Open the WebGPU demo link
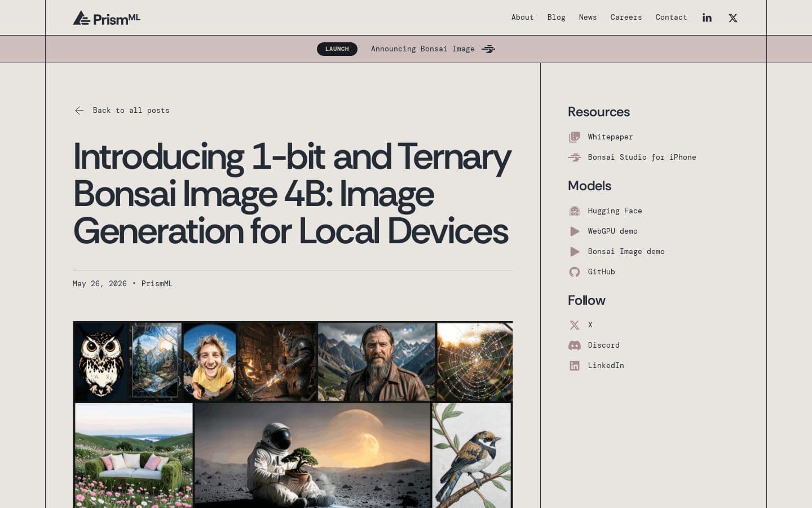The height and width of the screenshot is (508, 812). (612, 231)
